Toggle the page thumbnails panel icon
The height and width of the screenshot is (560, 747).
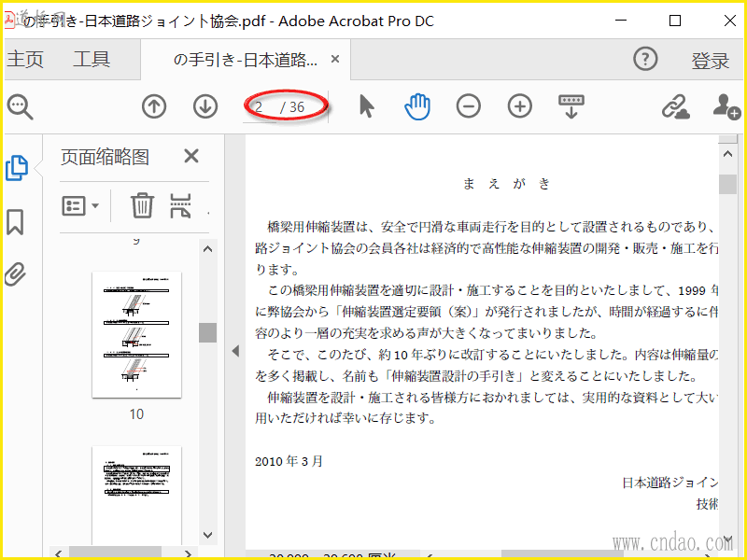click(17, 168)
